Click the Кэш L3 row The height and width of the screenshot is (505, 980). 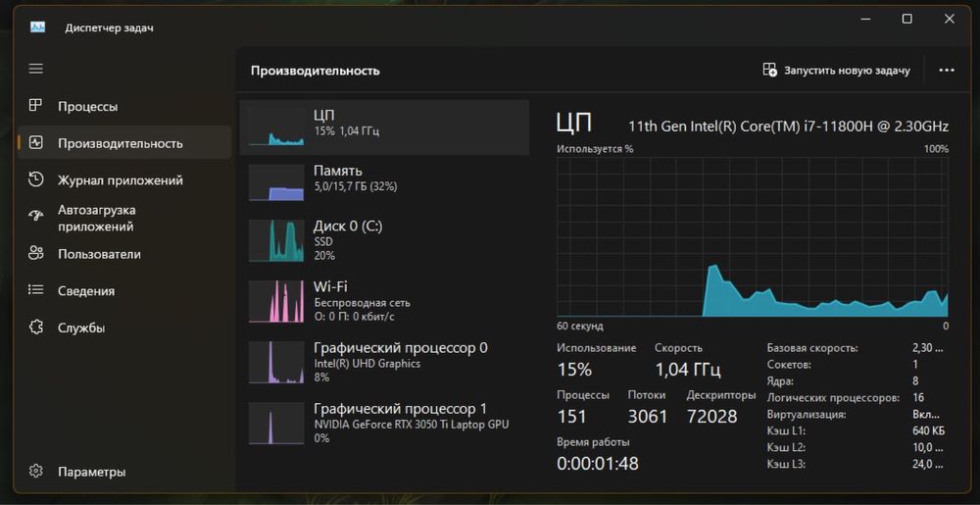(x=856, y=465)
